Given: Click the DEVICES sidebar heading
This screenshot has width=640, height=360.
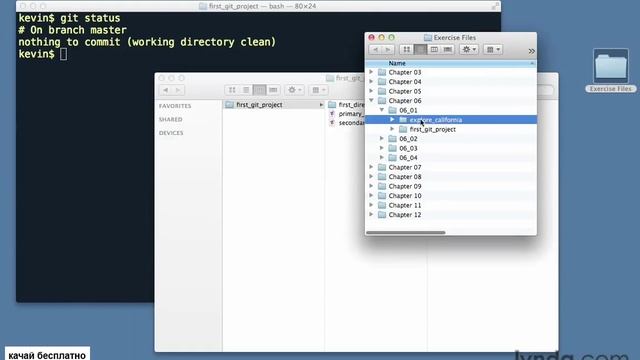Looking at the screenshot, I should pos(171,133).
